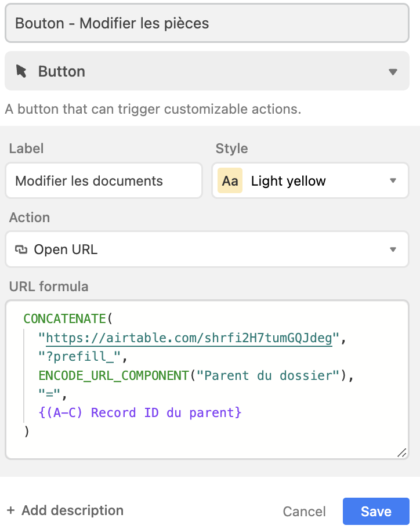This screenshot has width=420, height=529.
Task: Click the airtable.com URL in the formula
Action: click(x=189, y=338)
